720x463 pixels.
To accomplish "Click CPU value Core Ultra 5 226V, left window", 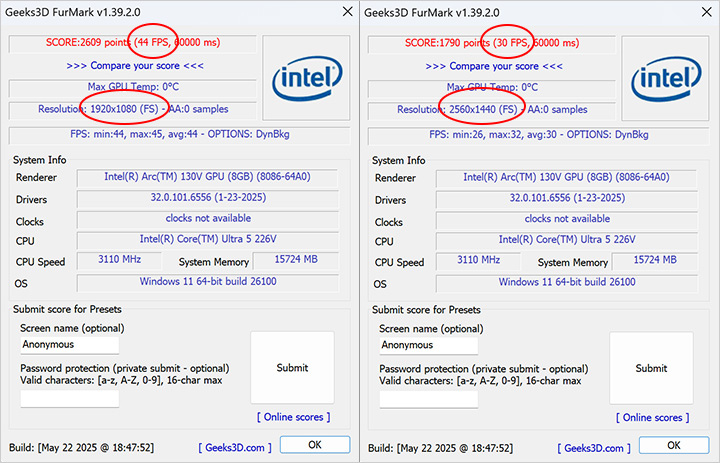I will [208, 239].
